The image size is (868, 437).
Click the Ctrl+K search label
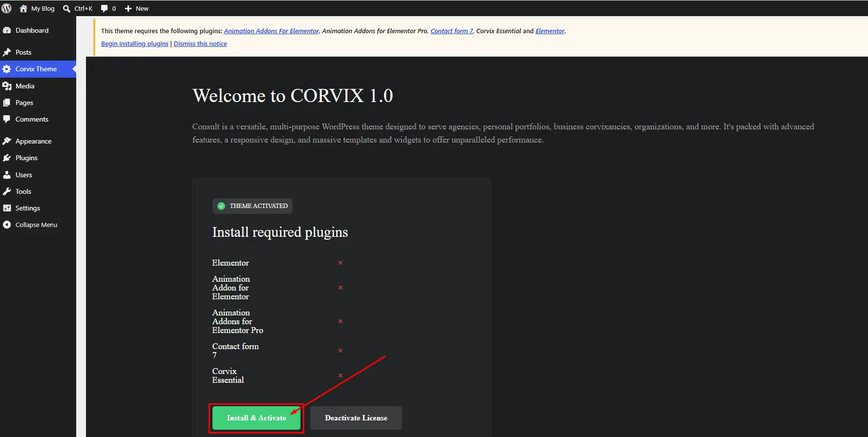click(84, 9)
